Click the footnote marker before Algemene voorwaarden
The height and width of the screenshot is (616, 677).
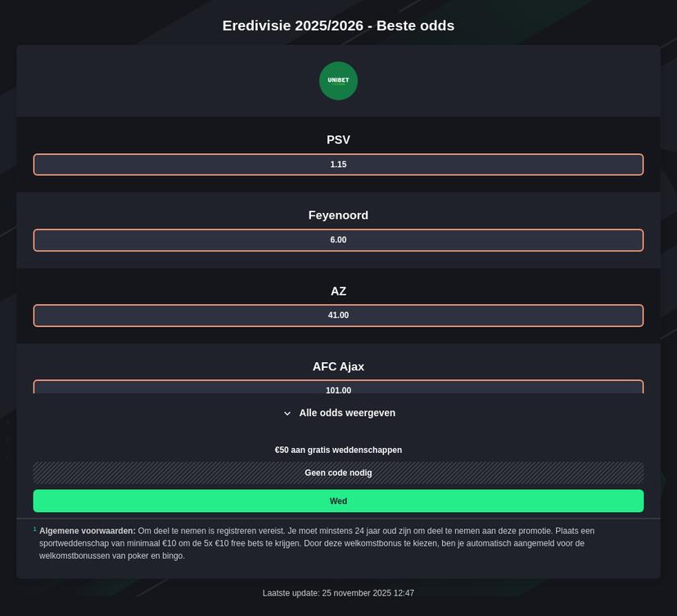point(35,529)
